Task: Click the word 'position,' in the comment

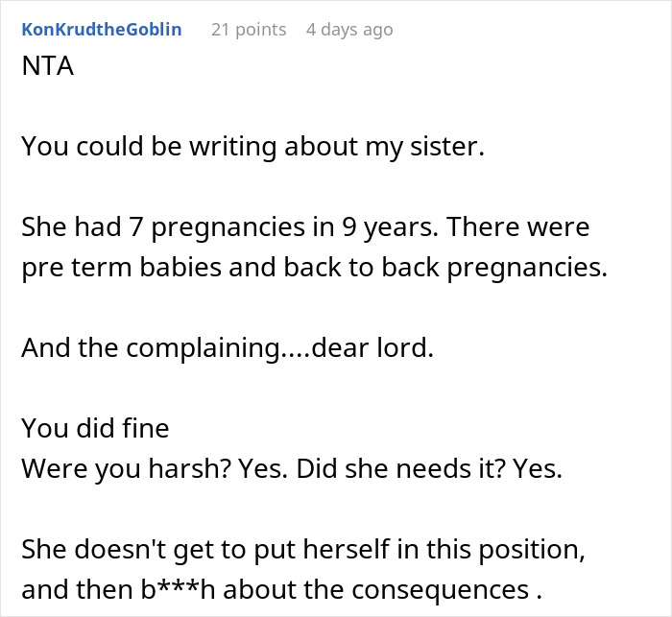Action: point(531,550)
